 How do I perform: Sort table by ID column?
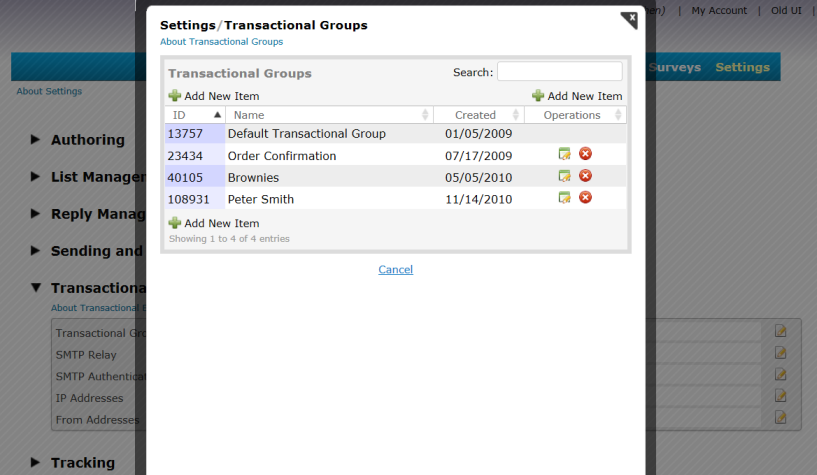[194, 115]
